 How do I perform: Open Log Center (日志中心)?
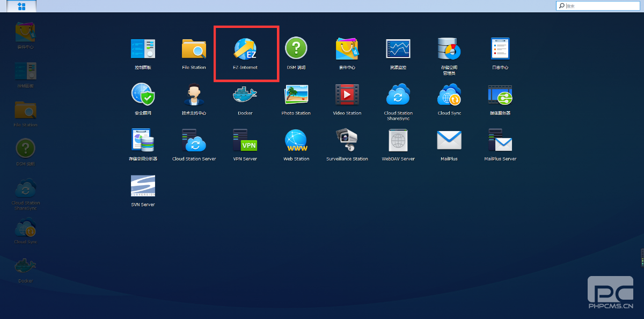click(500, 49)
